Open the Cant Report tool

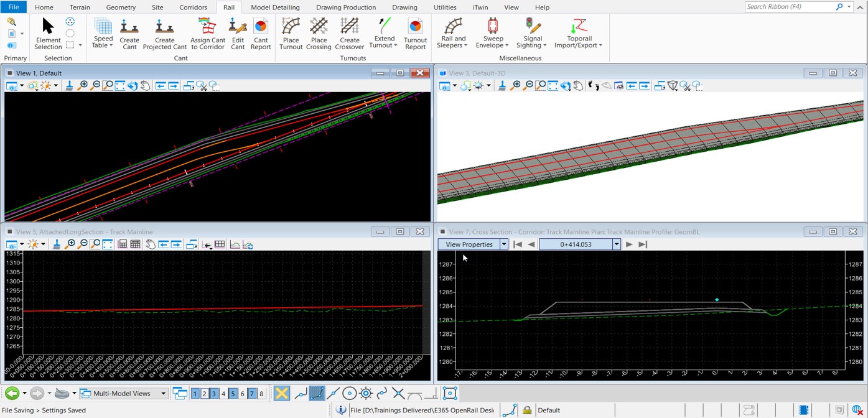261,32
